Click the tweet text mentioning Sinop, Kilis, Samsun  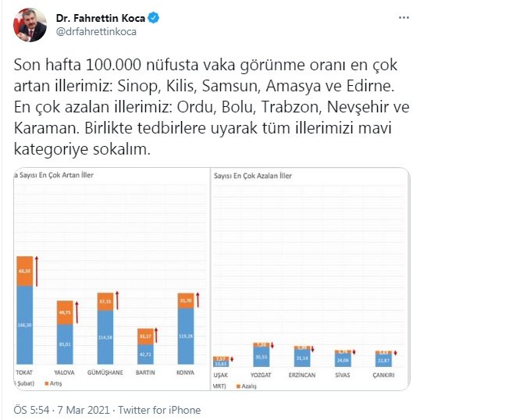click(212, 107)
